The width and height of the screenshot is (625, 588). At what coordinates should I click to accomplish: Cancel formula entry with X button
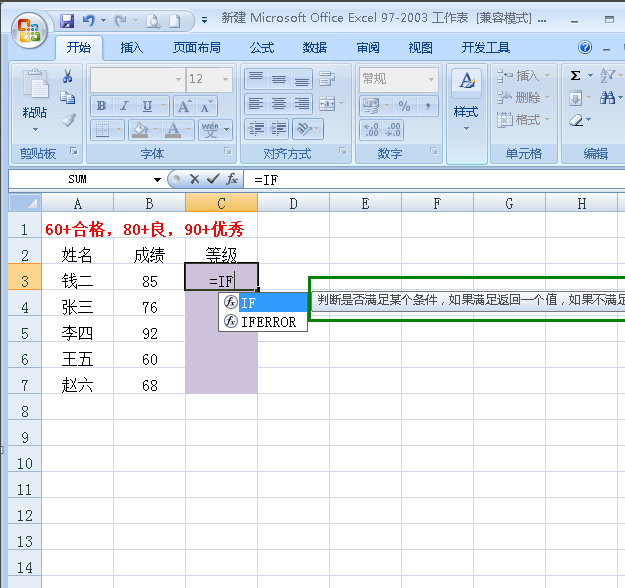click(x=195, y=179)
